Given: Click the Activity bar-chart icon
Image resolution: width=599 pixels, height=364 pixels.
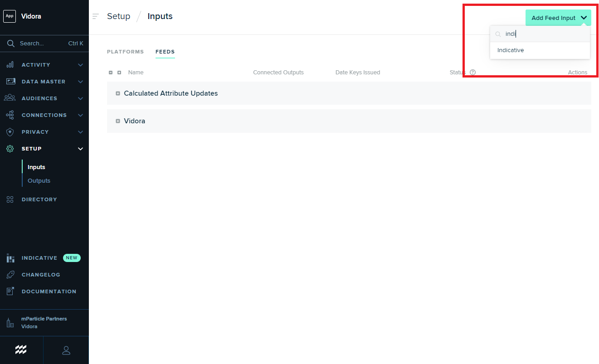Looking at the screenshot, I should click(10, 65).
